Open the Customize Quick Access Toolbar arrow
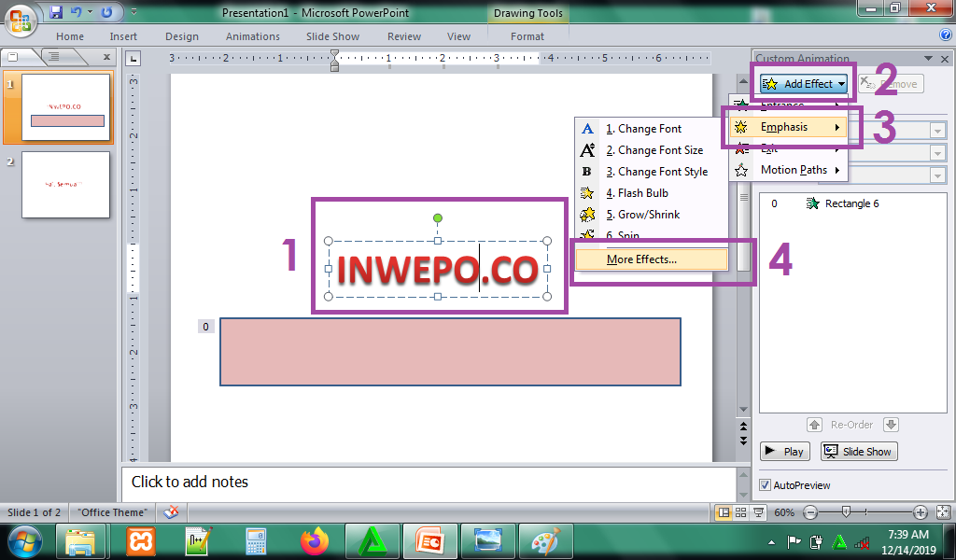Image resolution: width=956 pixels, height=560 pixels. (x=134, y=11)
